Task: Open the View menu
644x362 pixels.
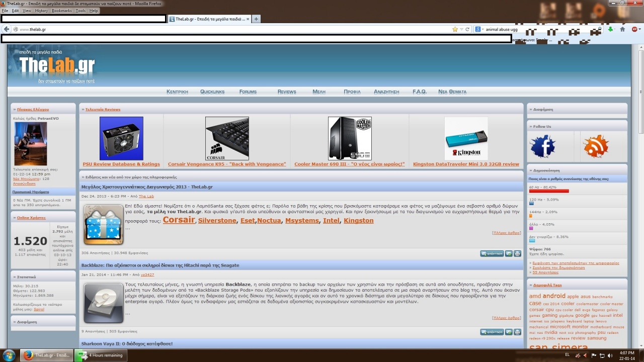Action: click(x=27, y=11)
